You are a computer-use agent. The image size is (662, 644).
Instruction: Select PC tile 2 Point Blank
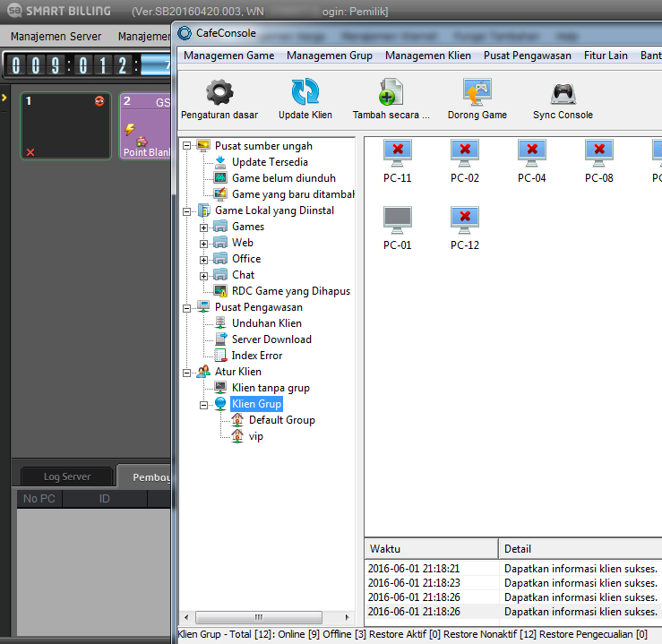(145, 125)
